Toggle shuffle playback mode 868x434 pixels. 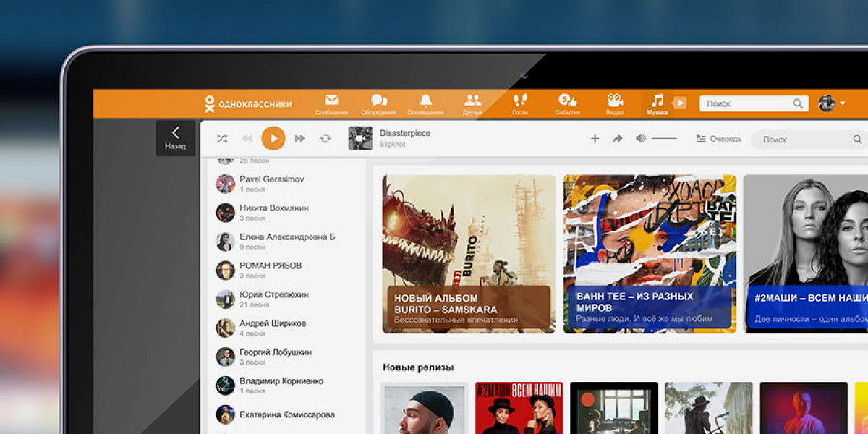(222, 138)
